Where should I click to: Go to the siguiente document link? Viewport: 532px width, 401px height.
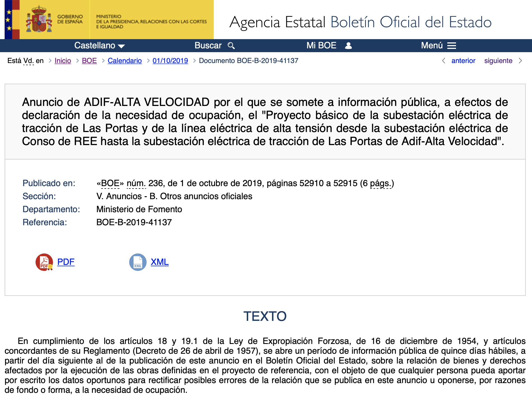[498, 61]
